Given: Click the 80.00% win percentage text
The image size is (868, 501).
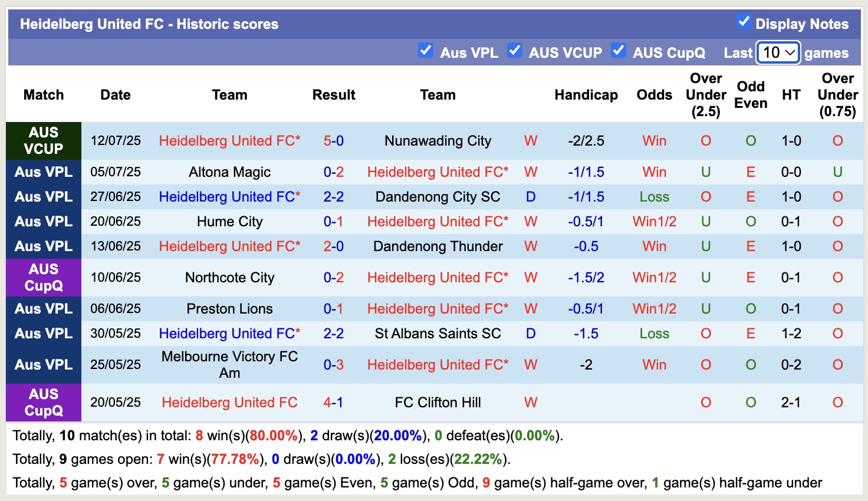Looking at the screenshot, I should [271, 436].
